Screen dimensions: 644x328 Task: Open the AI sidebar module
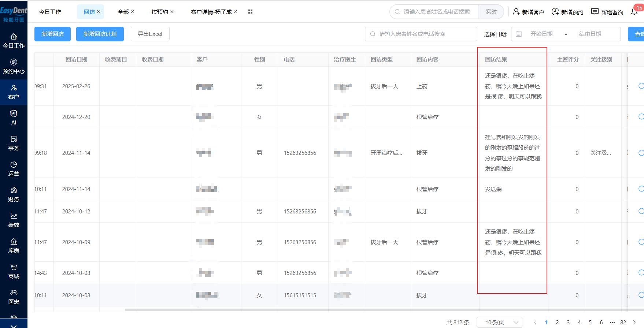point(14,118)
